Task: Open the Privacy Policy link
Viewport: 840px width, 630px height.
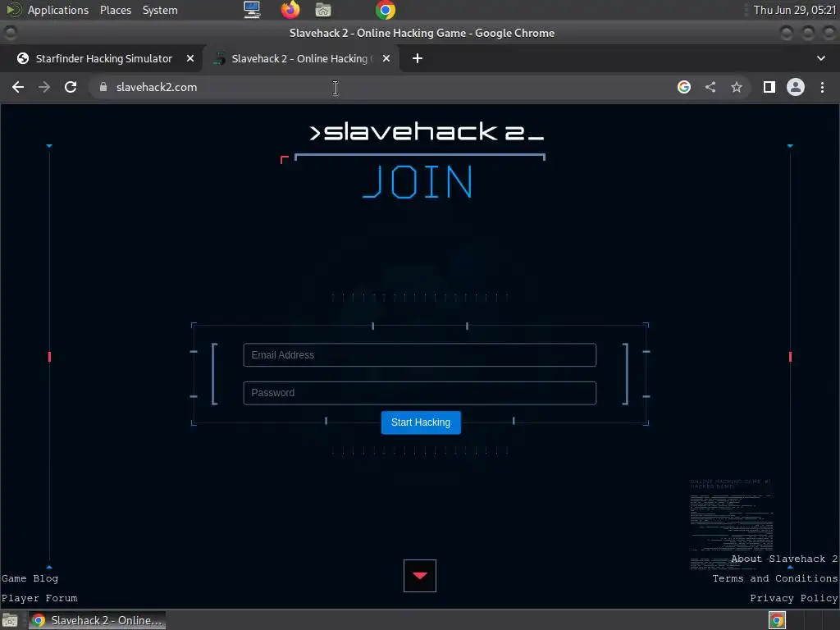Action: point(794,598)
